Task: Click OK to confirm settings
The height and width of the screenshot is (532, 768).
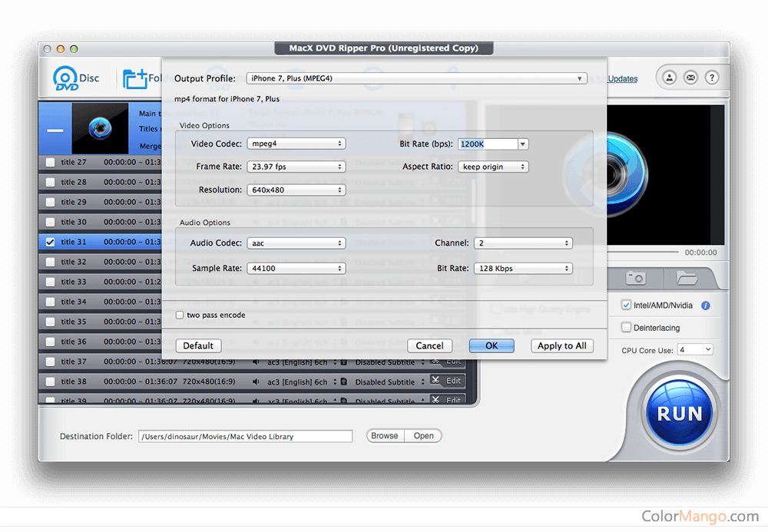Action: tap(492, 345)
